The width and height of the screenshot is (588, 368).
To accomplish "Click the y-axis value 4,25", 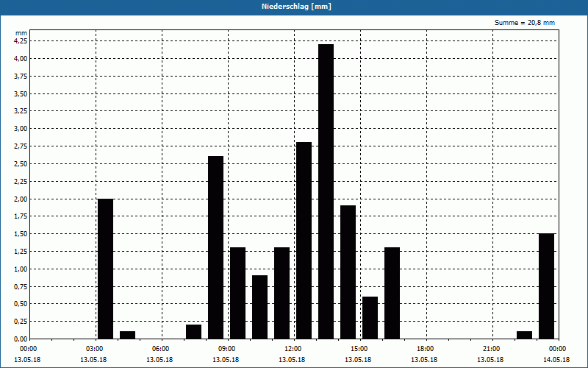I will pyautogui.click(x=21, y=41).
